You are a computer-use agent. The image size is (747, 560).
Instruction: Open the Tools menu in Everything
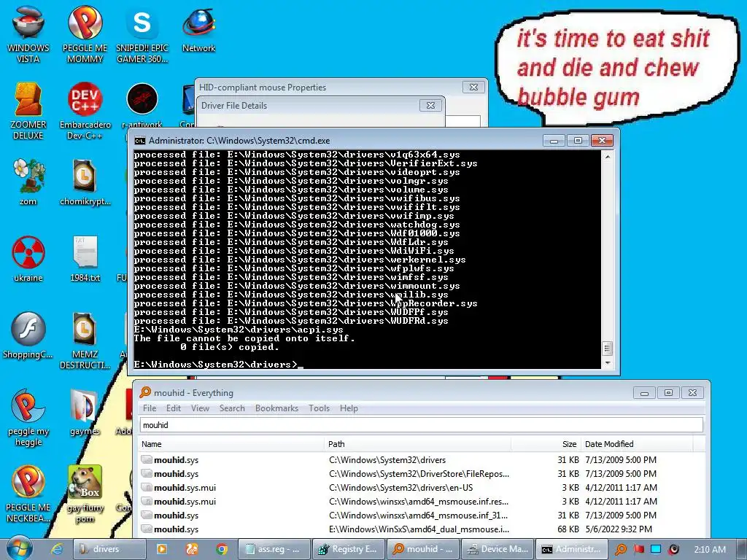pos(320,408)
